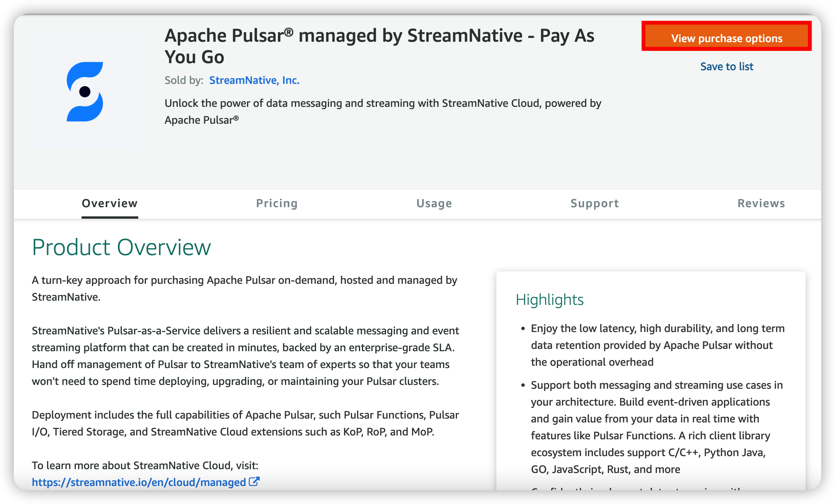Follow the streamnative.io/en/cloud/managed hyperlink

138,482
